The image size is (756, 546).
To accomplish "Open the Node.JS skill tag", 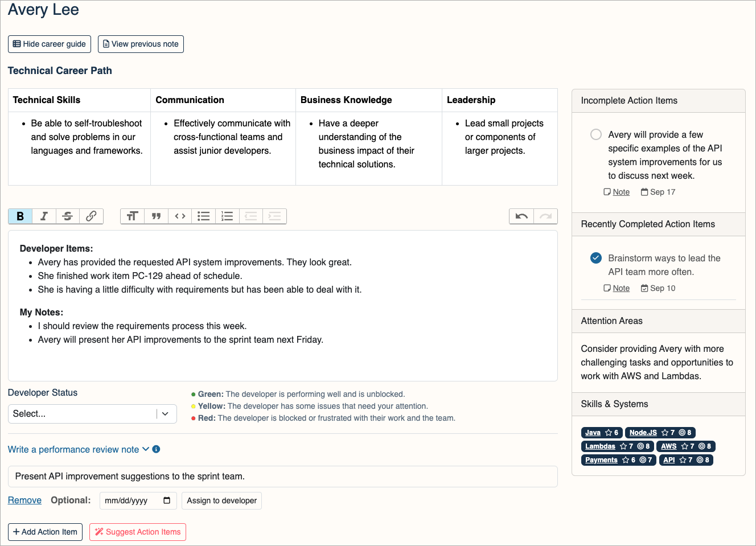I will pyautogui.click(x=660, y=433).
